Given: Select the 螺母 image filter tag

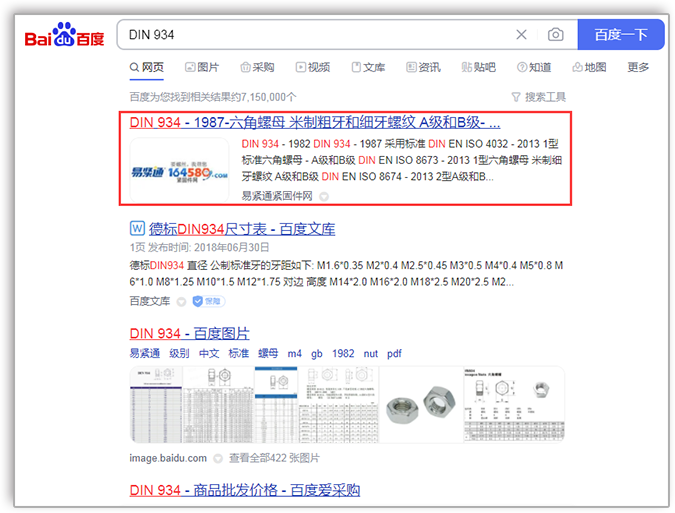Looking at the screenshot, I should click(x=268, y=353).
